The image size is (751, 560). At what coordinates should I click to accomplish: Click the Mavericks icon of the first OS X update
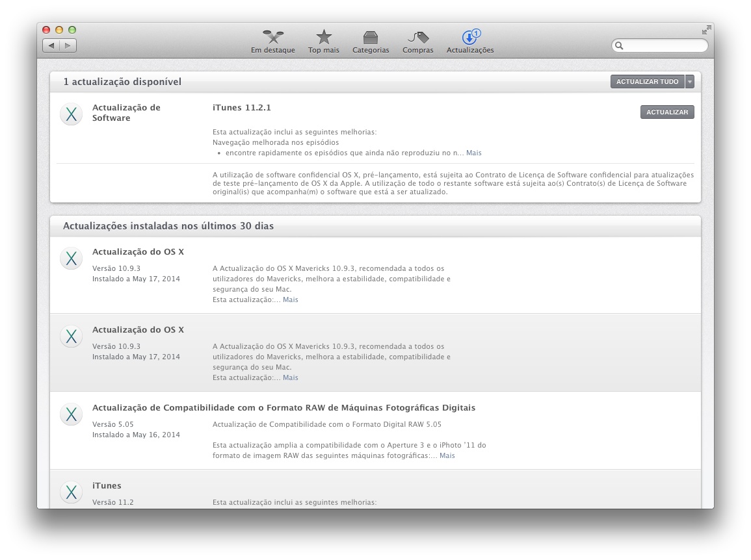[x=72, y=259]
